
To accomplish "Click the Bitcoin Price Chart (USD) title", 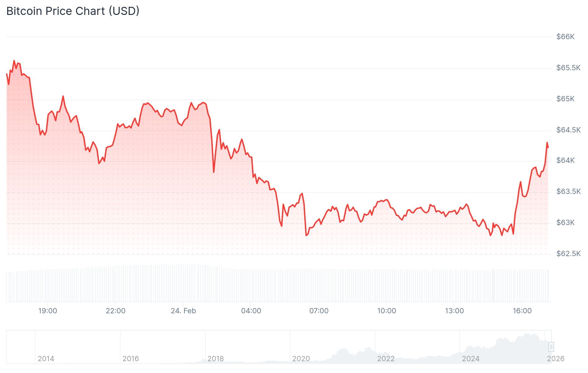I will pos(73,11).
